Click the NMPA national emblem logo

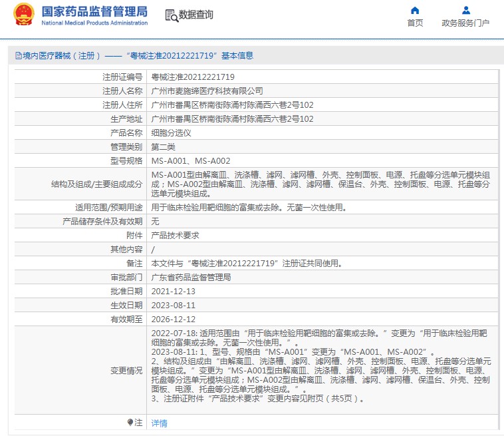(x=24, y=15)
